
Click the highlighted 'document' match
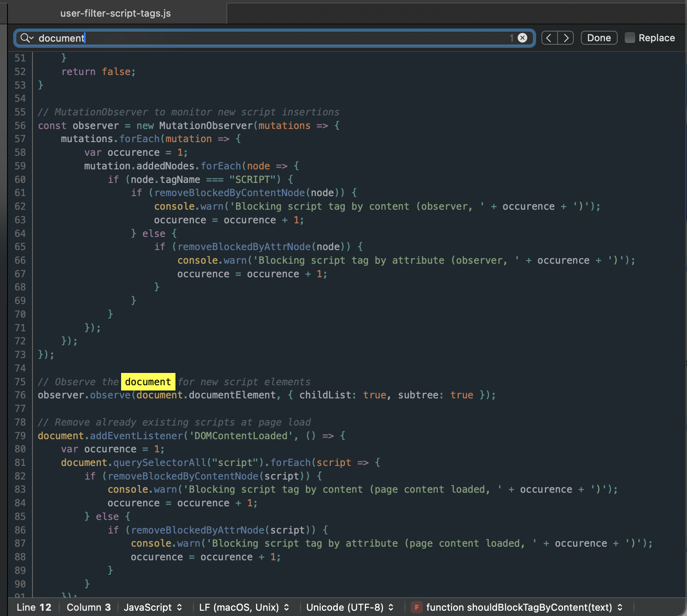[148, 382]
